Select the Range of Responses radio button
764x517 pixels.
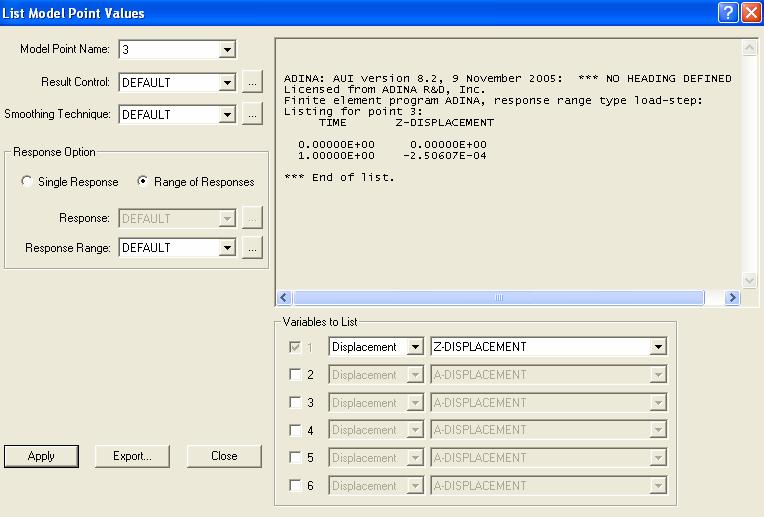click(x=143, y=182)
